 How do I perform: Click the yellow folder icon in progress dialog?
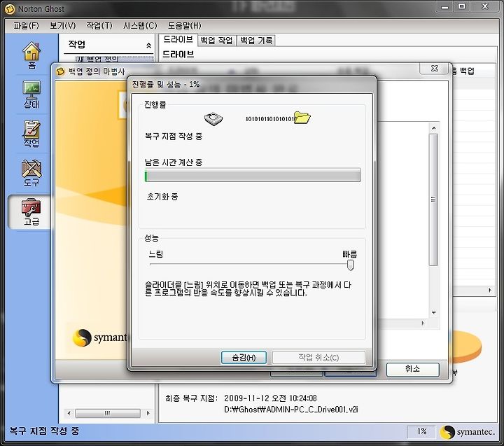[x=302, y=118]
